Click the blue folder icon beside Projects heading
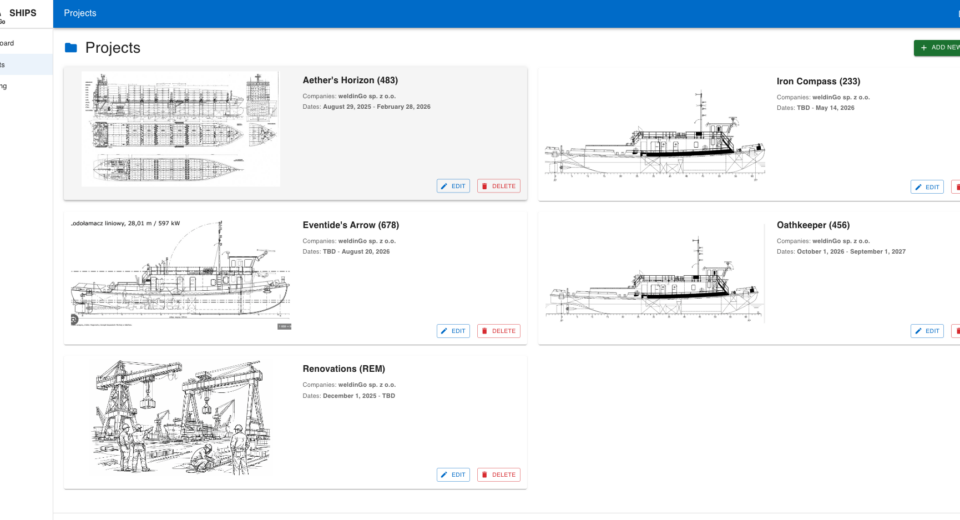Screen dimensions: 960x520 [x=71, y=48]
